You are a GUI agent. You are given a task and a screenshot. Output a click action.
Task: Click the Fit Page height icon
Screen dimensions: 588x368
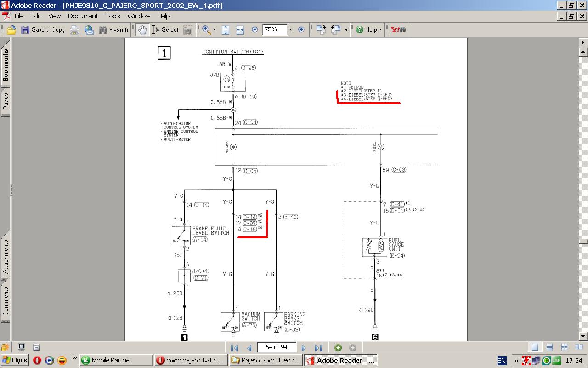tap(226, 30)
